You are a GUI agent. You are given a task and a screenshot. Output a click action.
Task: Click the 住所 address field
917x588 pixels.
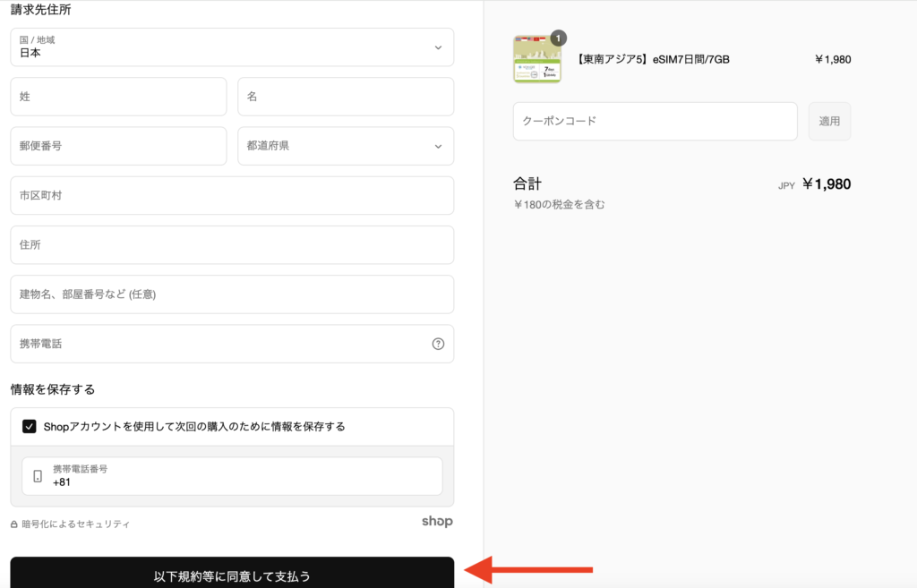pos(232,245)
